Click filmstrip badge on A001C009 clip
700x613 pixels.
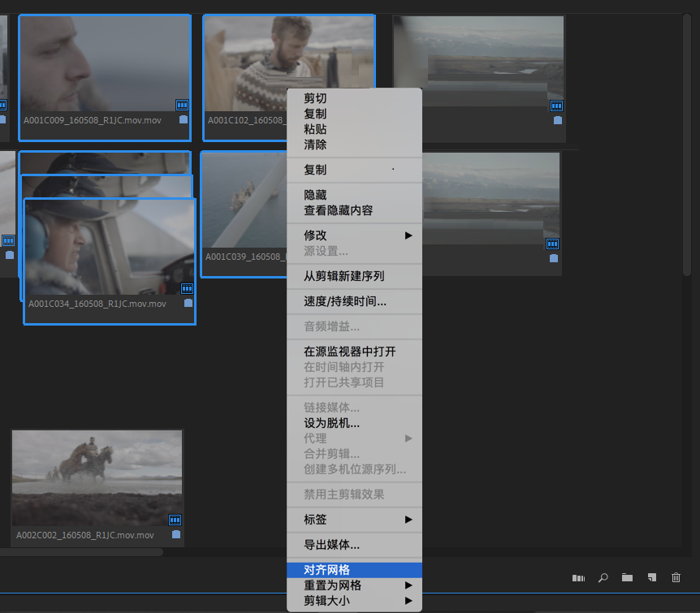182,105
